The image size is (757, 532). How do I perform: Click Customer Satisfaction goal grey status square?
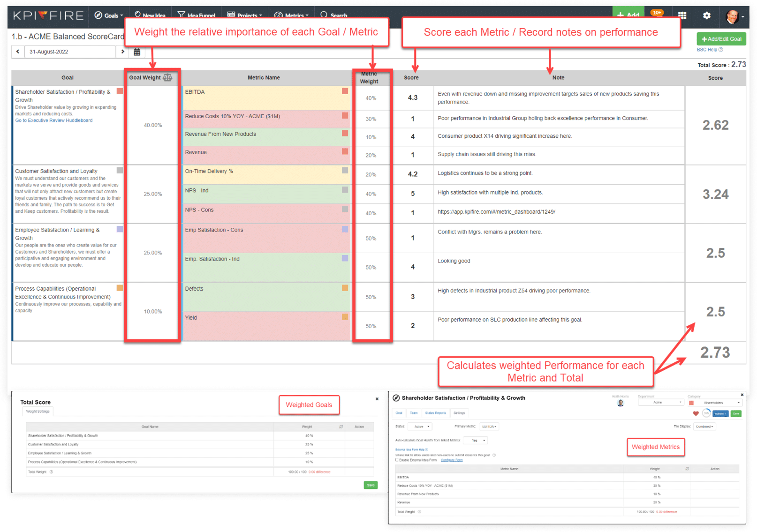120,171
